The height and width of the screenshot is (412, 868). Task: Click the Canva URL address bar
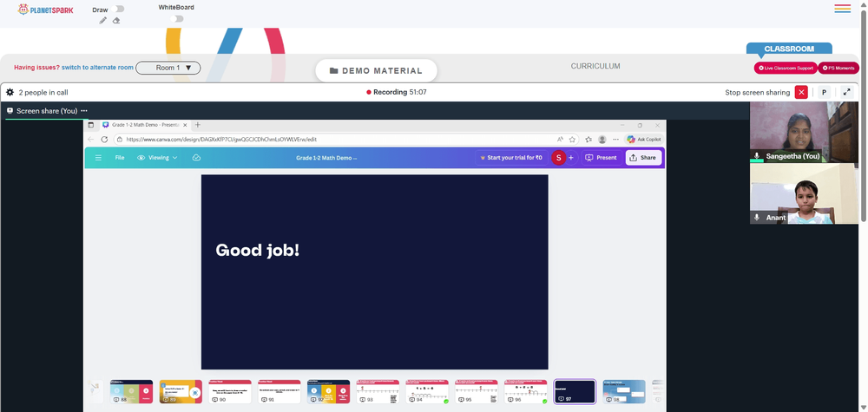point(332,140)
